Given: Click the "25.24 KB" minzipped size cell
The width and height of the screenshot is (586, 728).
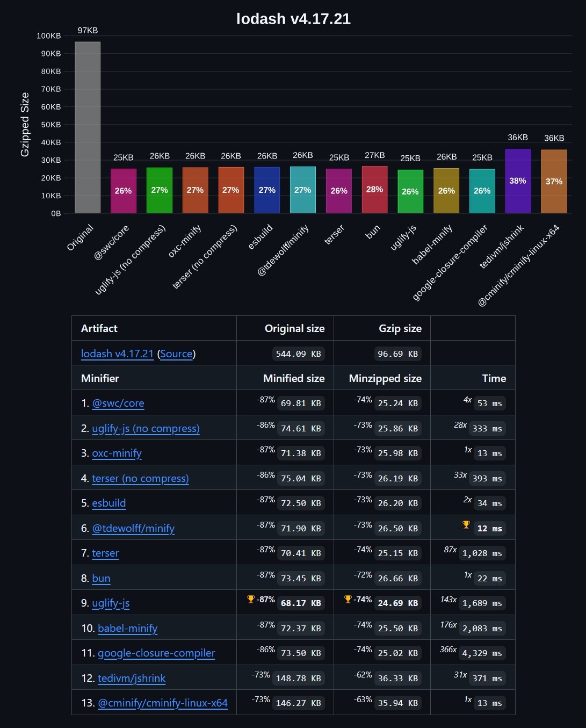Looking at the screenshot, I should pyautogui.click(x=397, y=403).
